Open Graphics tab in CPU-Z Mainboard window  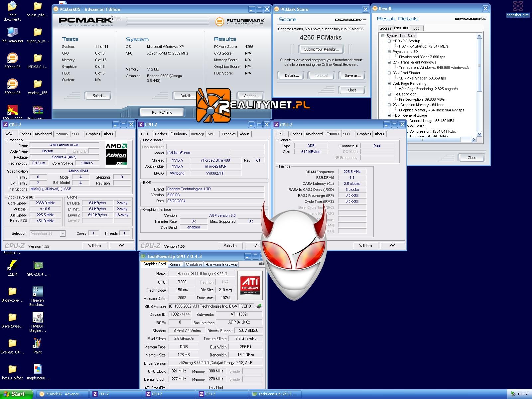coord(229,134)
